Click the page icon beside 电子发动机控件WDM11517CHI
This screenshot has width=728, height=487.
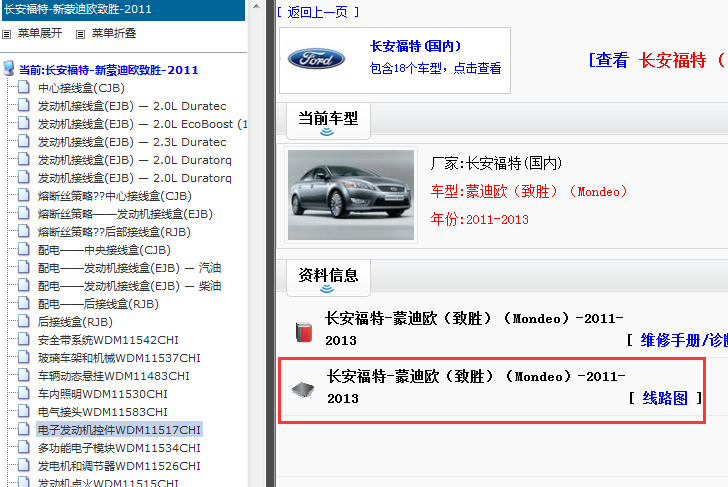pos(24,429)
